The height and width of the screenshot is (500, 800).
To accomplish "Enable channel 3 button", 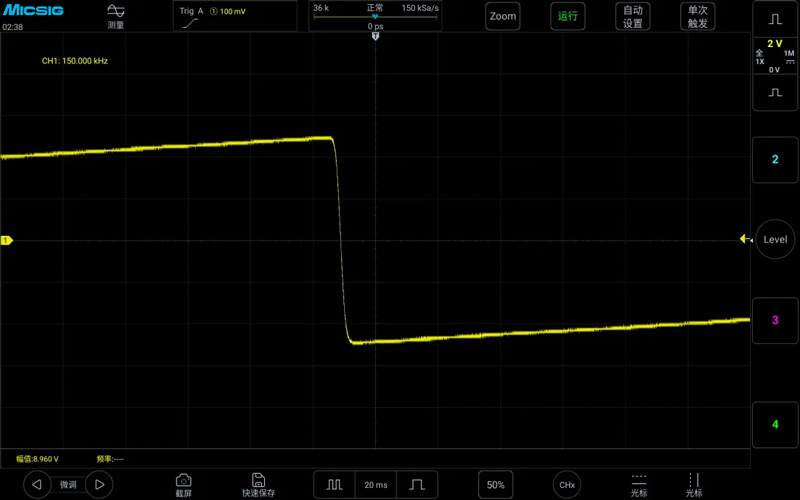I will tap(775, 320).
